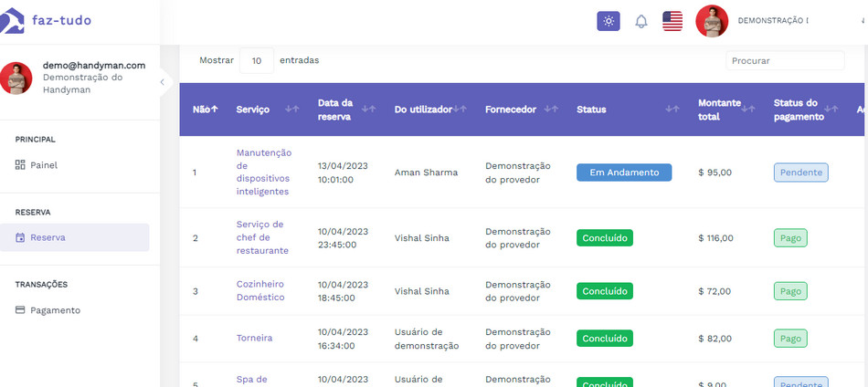Click the demo@handyman.com email text
Screen dimensions: 868x387
94,65
